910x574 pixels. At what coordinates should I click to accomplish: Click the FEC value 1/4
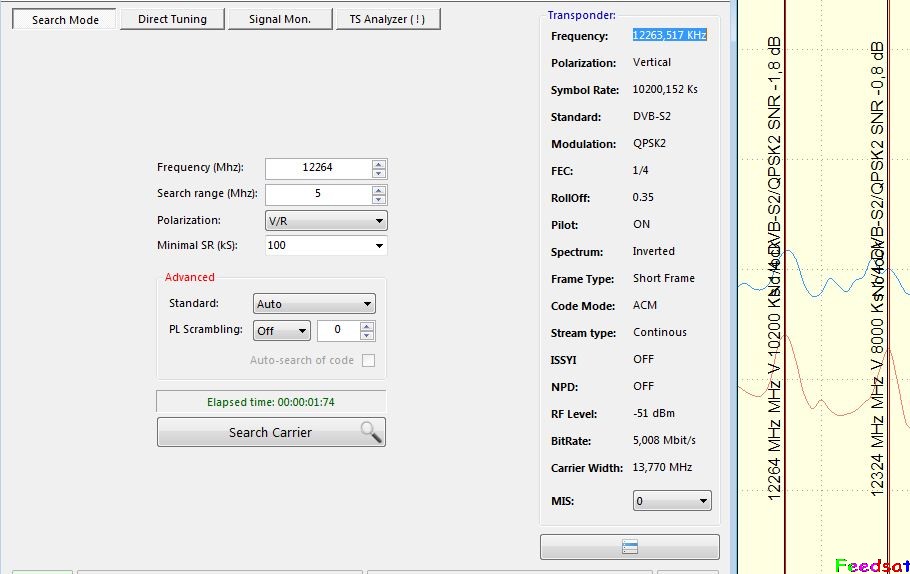640,170
